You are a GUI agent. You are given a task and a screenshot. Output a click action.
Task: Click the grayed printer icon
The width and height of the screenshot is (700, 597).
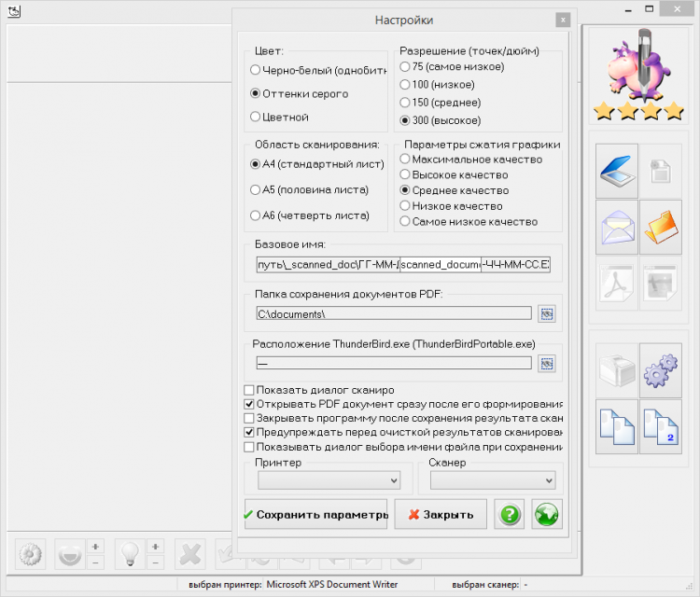617,370
